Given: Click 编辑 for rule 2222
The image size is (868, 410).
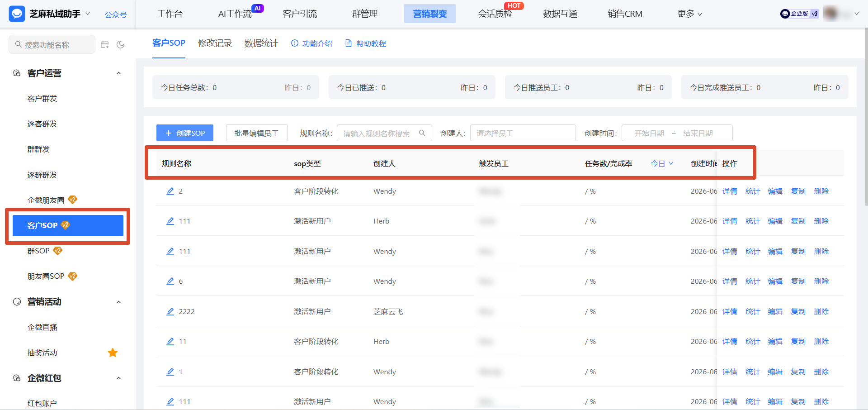Looking at the screenshot, I should (775, 311).
